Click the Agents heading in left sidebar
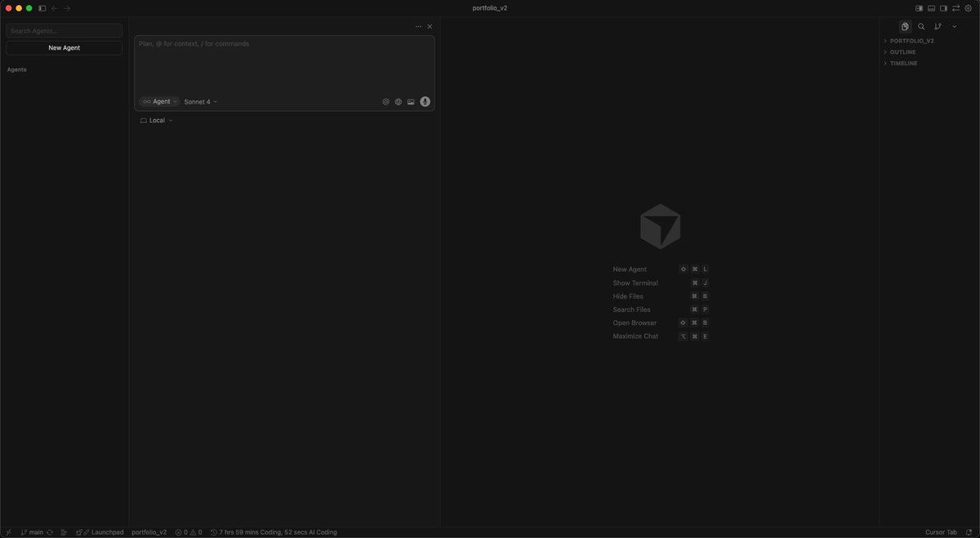Viewport: 980px width, 538px height. [17, 70]
